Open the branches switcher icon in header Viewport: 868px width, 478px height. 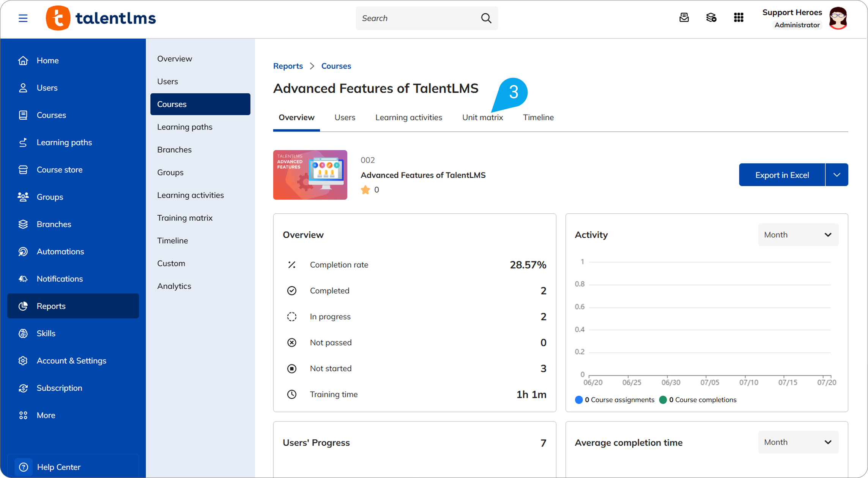[711, 17]
